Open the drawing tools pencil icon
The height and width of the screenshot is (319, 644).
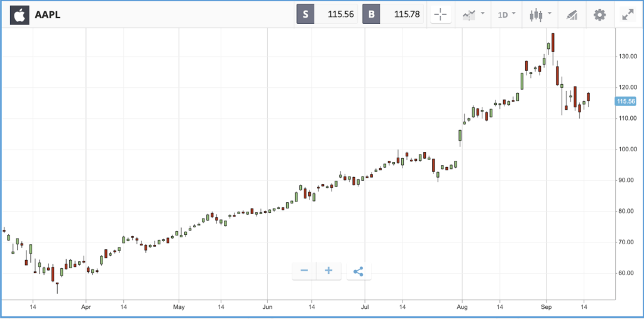(x=571, y=15)
